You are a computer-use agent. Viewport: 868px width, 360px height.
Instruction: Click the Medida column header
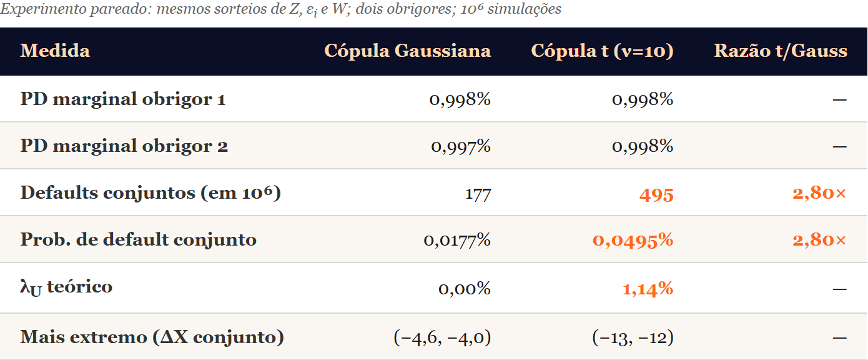pos(55,51)
